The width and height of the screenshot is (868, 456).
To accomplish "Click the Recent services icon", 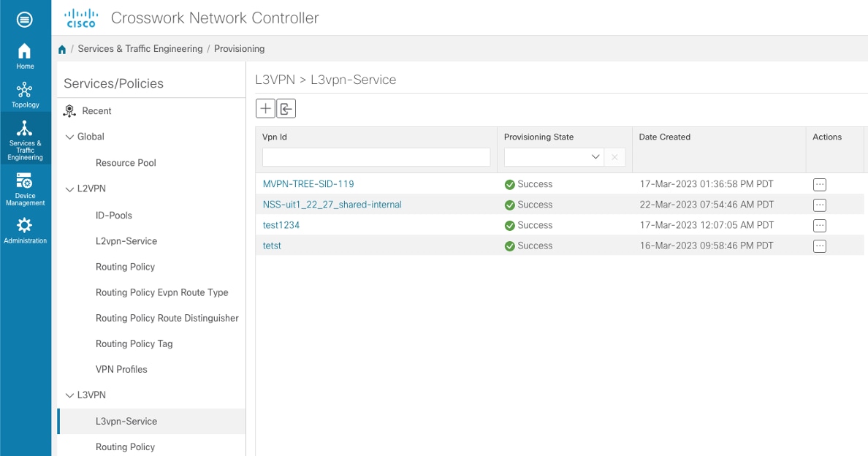I will coord(71,110).
